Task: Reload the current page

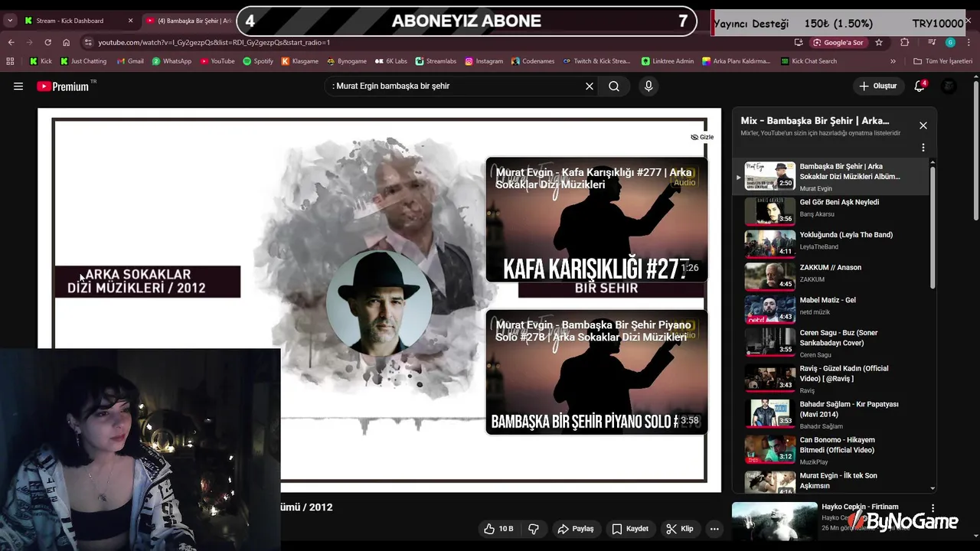Action: coord(47,43)
